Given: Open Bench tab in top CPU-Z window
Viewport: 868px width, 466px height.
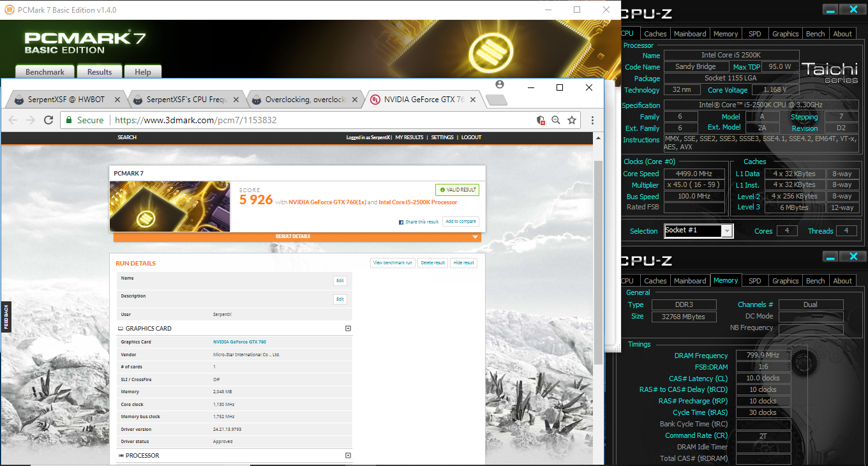Looking at the screenshot, I should [815, 34].
